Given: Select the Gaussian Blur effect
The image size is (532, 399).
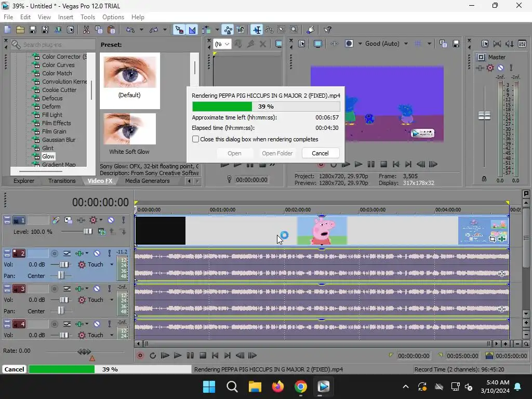Looking at the screenshot, I should pos(58,140).
